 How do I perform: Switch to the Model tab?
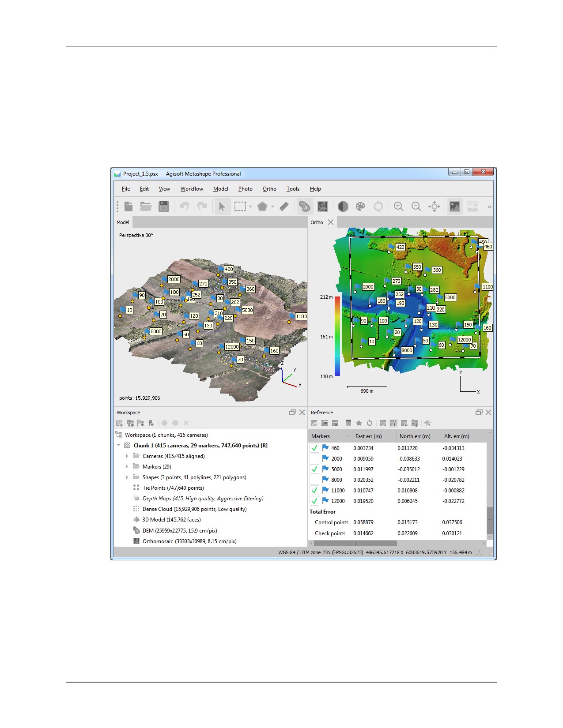click(x=123, y=222)
